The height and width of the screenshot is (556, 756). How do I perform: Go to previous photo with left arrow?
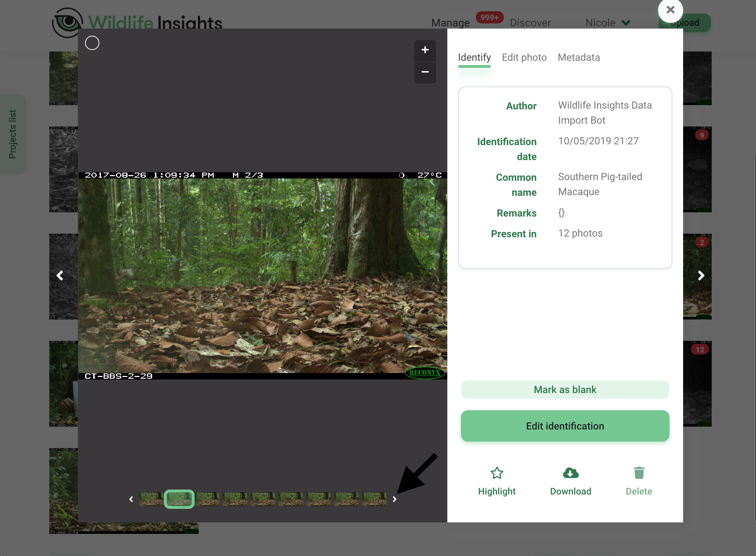[60, 275]
